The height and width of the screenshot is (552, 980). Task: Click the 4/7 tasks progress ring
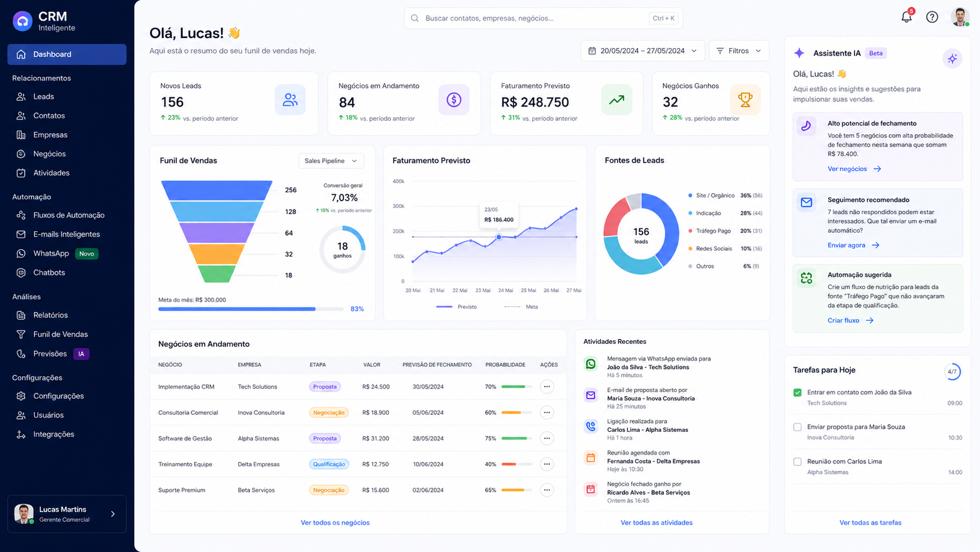952,371
